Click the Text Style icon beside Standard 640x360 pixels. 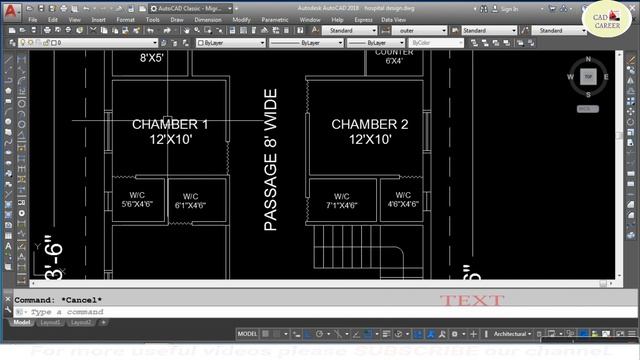[315, 30]
